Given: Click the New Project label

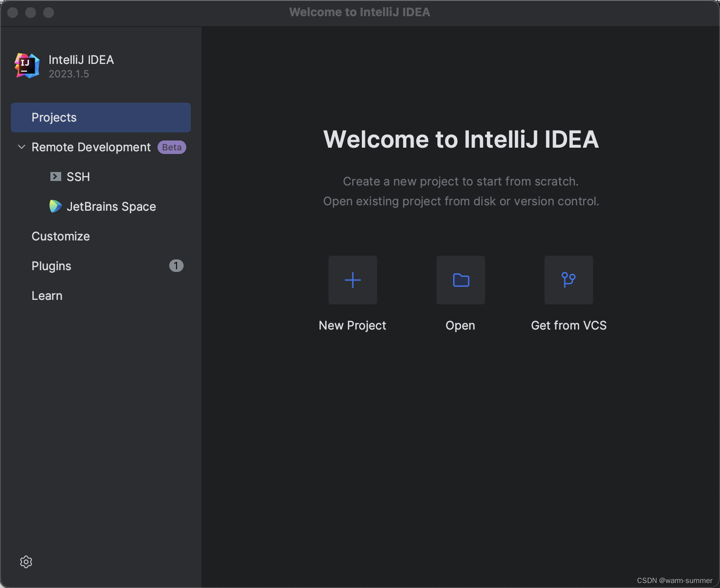Looking at the screenshot, I should click(352, 326).
